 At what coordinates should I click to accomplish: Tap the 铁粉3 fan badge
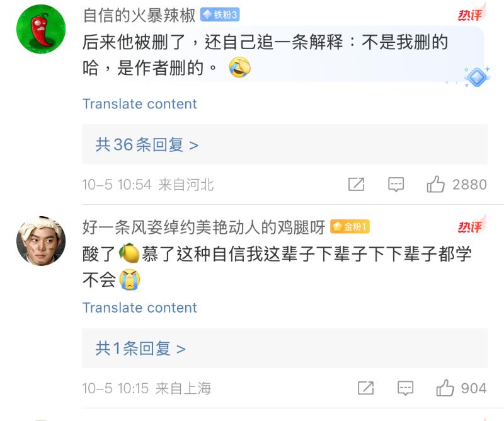coord(220,15)
